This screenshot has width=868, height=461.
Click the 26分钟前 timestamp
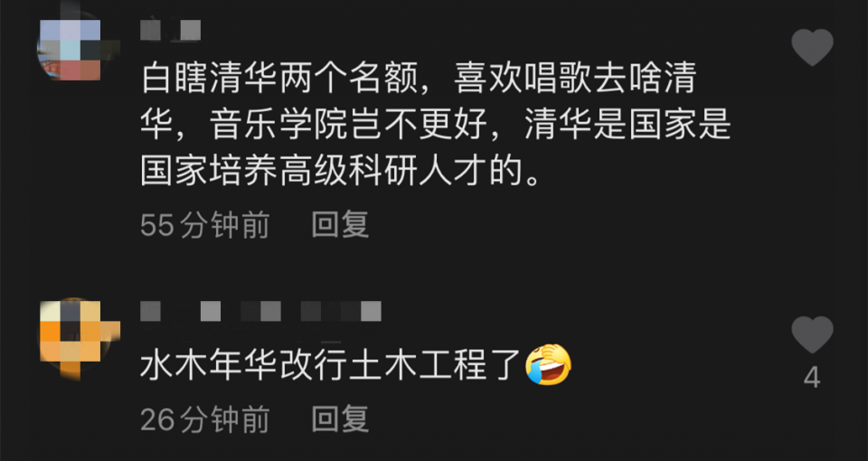pyautogui.click(x=205, y=419)
